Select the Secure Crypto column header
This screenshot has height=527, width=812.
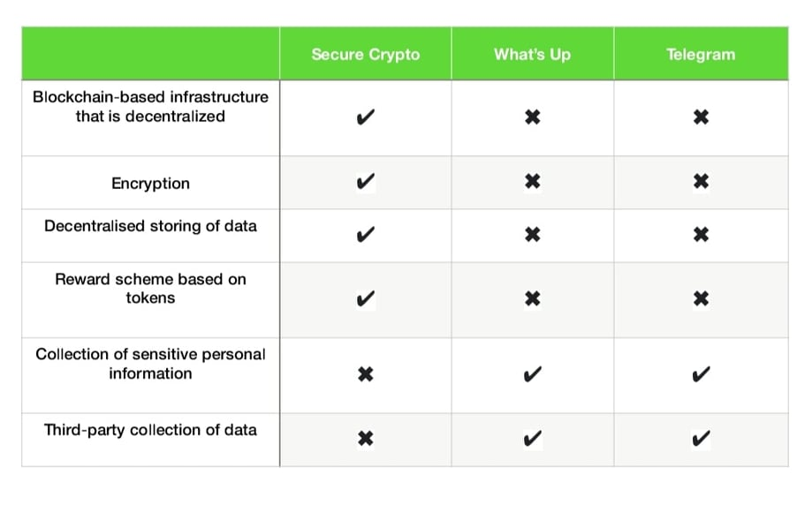(x=366, y=54)
